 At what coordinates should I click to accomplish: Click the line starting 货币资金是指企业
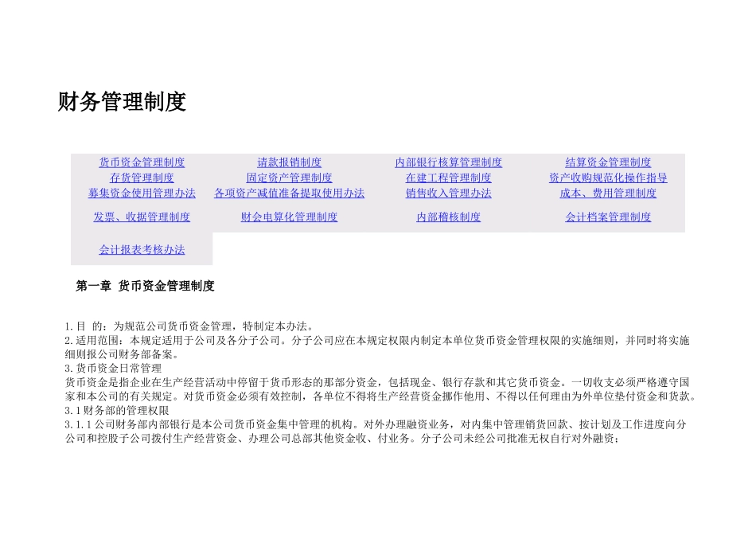(x=377, y=383)
